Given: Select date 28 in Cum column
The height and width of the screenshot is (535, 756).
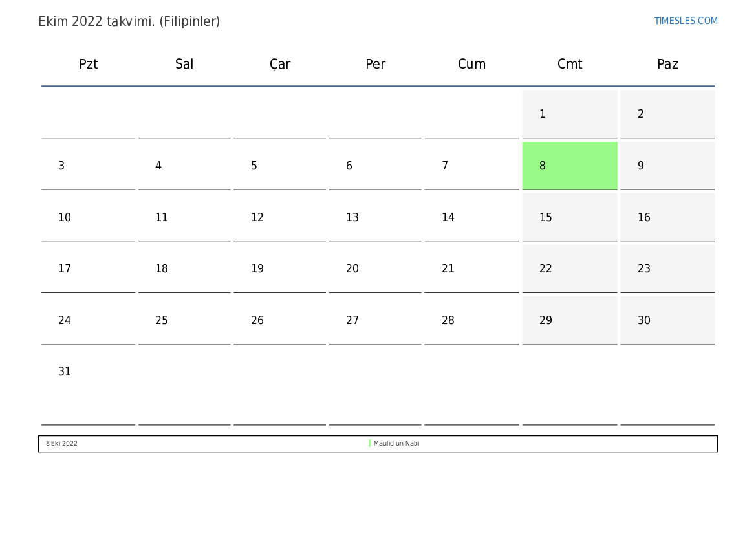Looking at the screenshot, I should [448, 320].
